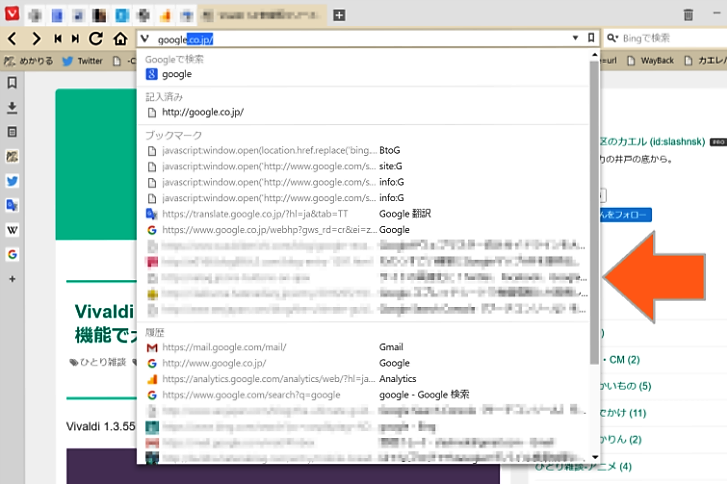Open the WayBack bookmark bar item
Viewport: 727px width, 484px height.
[650, 61]
